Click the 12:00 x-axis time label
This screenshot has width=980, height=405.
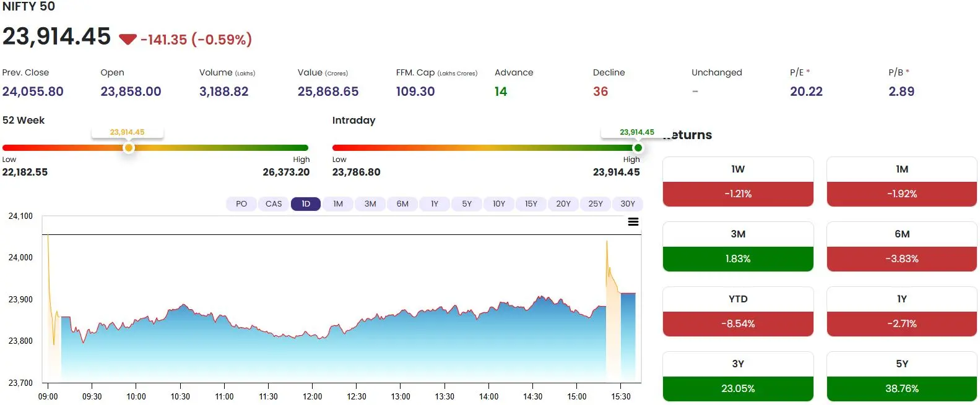click(x=312, y=396)
